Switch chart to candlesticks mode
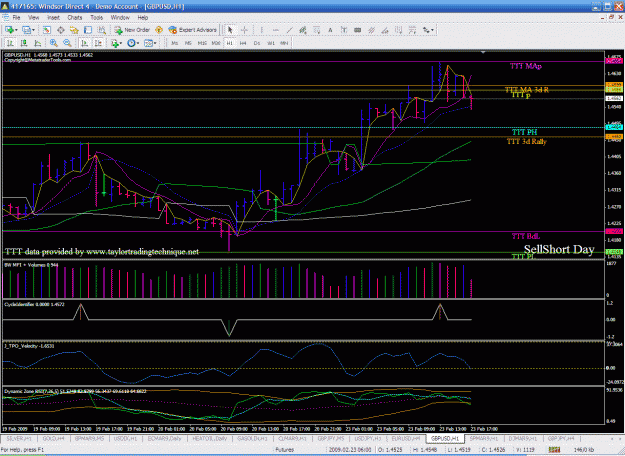Screen dimensions: 625x456 point(24,43)
